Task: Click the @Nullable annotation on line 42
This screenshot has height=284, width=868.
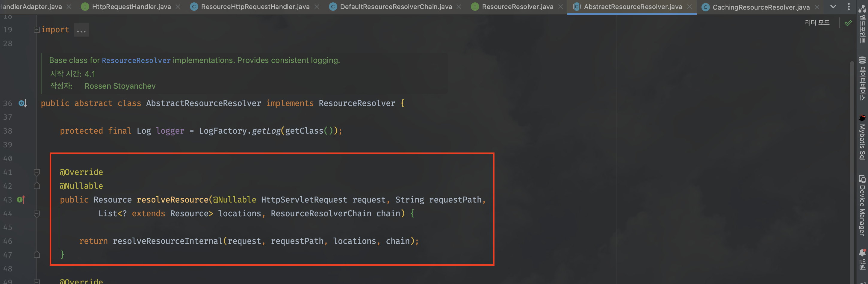Action: (81, 186)
